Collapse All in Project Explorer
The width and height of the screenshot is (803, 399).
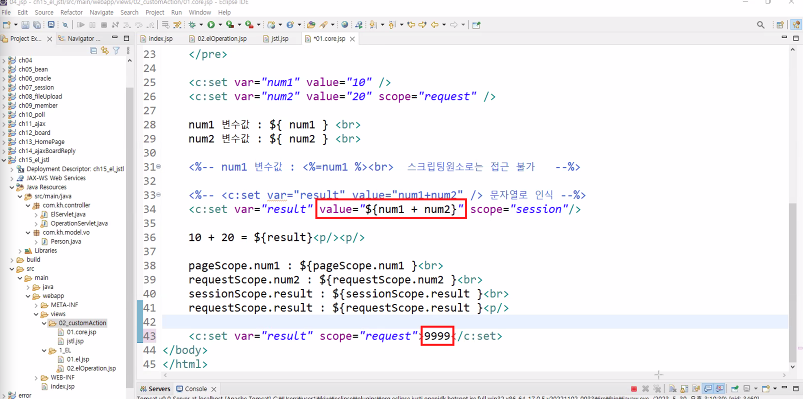coord(93,50)
